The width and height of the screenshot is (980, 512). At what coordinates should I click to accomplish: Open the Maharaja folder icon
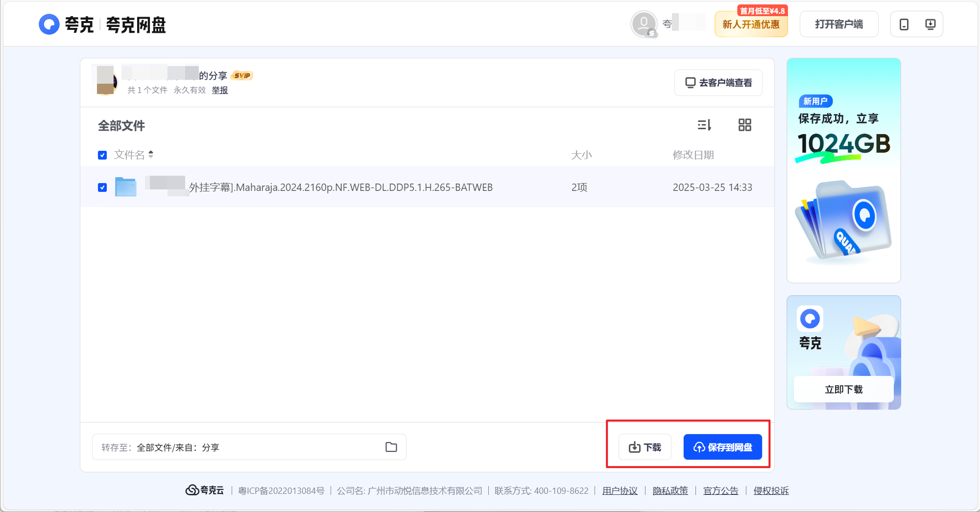[x=126, y=187]
